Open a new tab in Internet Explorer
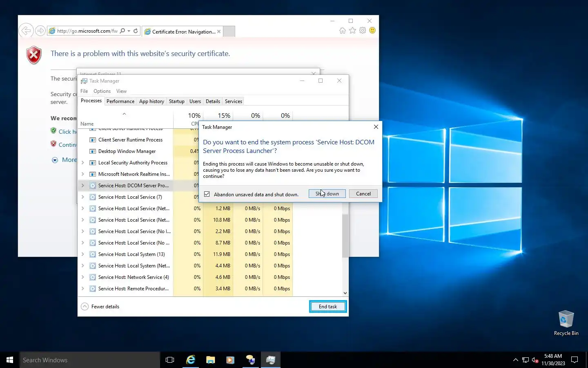This screenshot has height=368, width=588. click(229, 31)
